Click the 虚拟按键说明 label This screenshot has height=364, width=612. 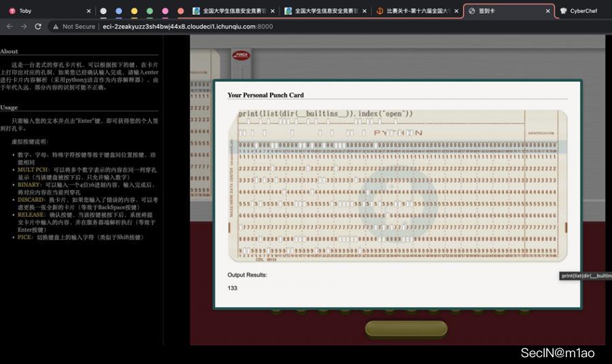coord(30,141)
